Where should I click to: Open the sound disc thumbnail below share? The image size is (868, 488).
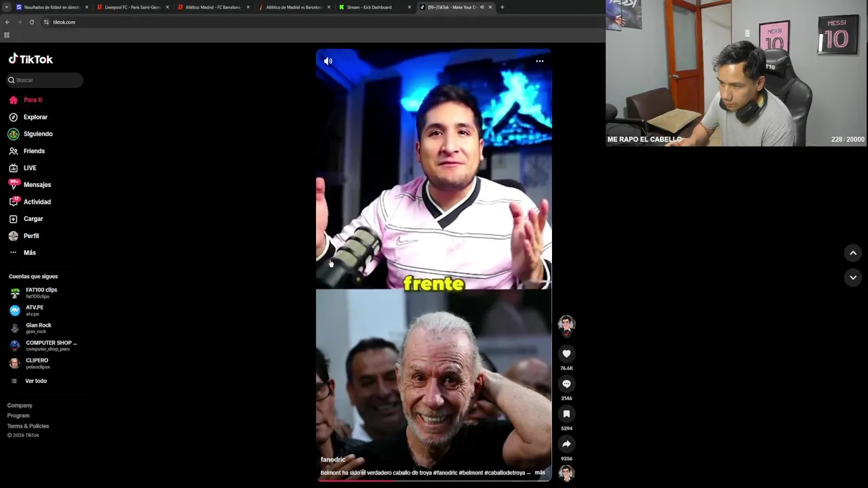coord(566,473)
